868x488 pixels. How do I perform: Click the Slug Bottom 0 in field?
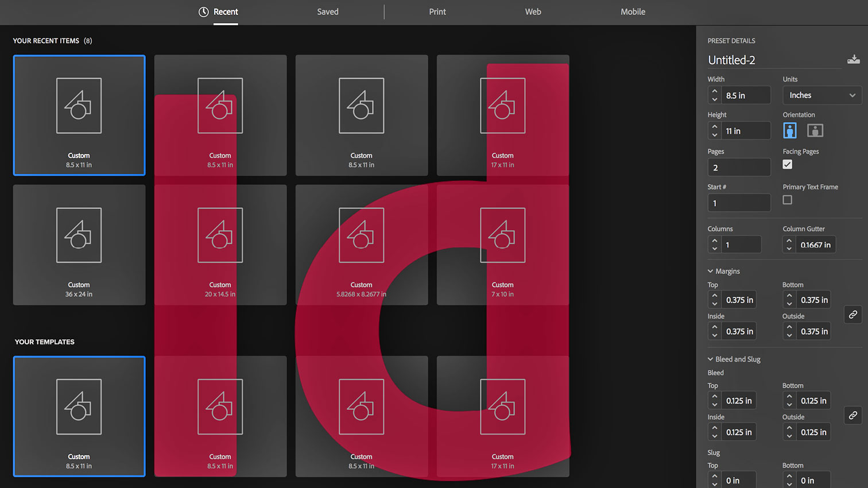(x=813, y=481)
